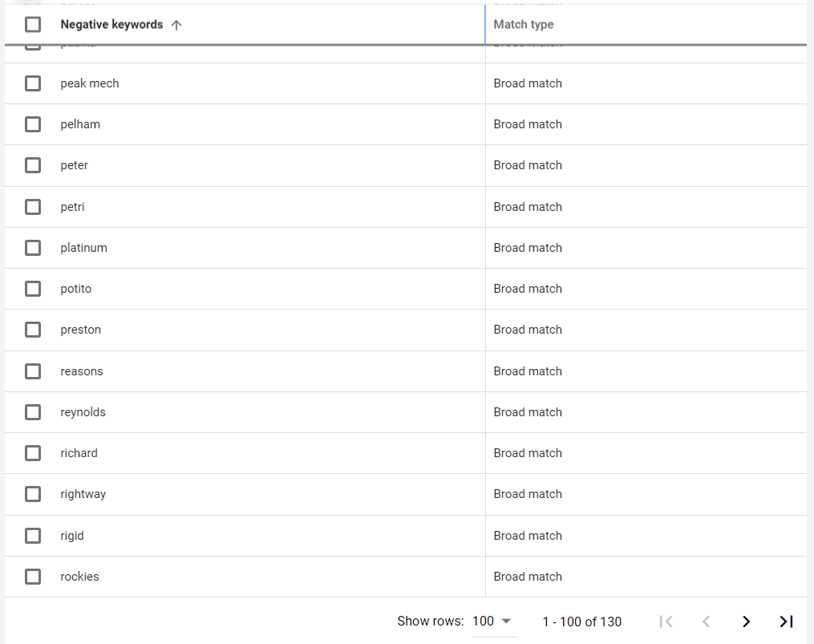The width and height of the screenshot is (814, 644).
Task: Go to the next page of results
Action: [746, 622]
